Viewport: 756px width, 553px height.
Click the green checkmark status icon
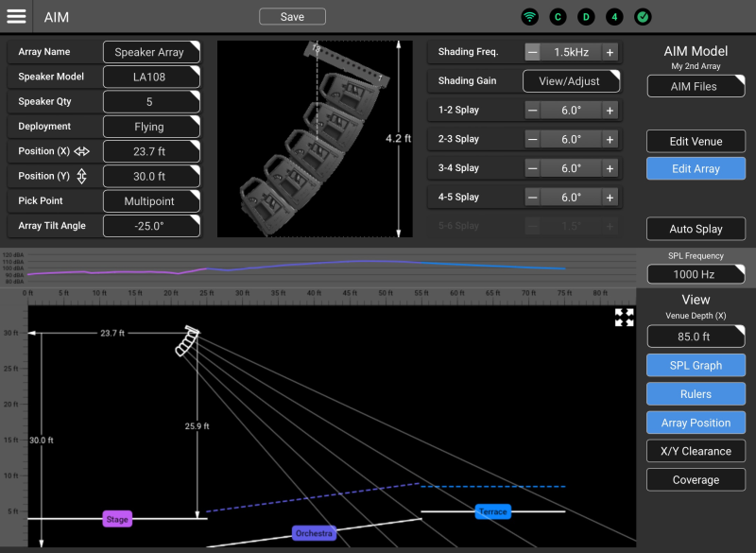point(643,17)
